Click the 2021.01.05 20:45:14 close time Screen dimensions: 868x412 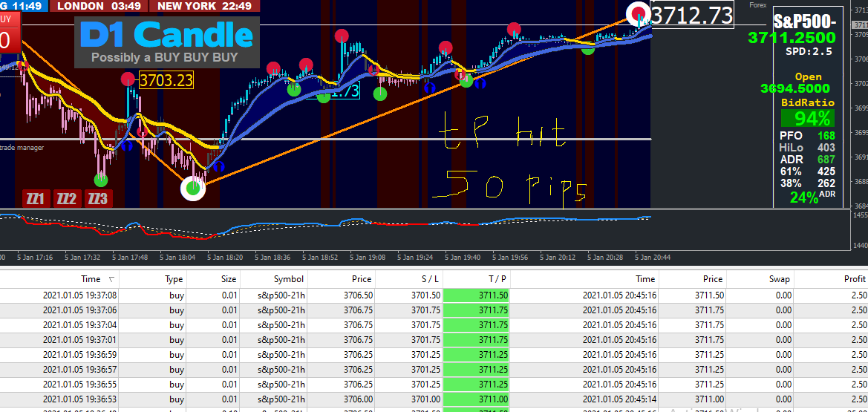[619, 399]
